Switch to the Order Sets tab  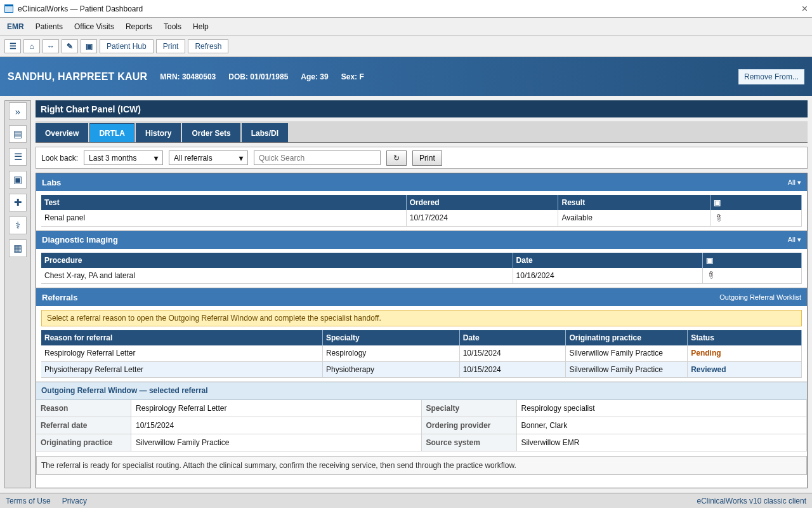211,133
